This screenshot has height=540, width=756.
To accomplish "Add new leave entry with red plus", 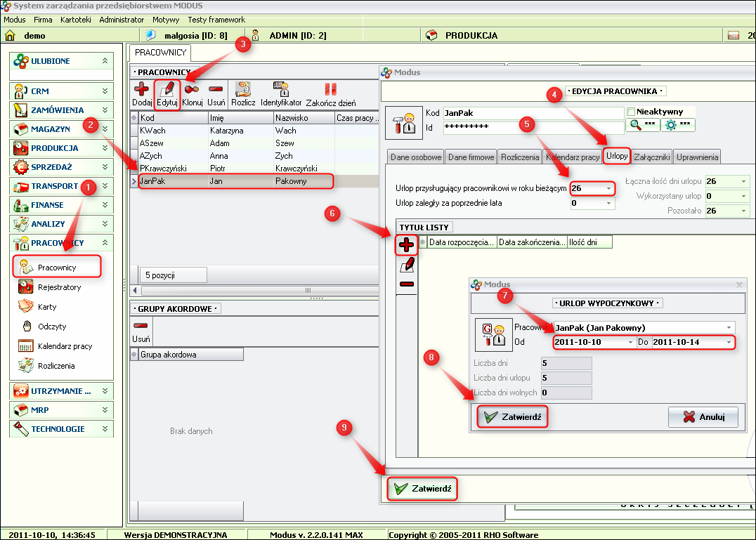I will click(406, 245).
